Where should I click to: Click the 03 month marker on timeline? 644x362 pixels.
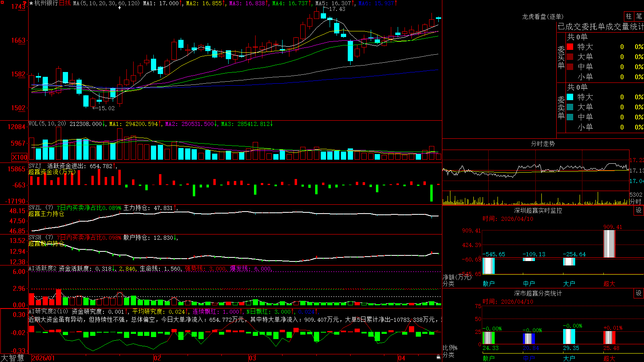(252, 358)
